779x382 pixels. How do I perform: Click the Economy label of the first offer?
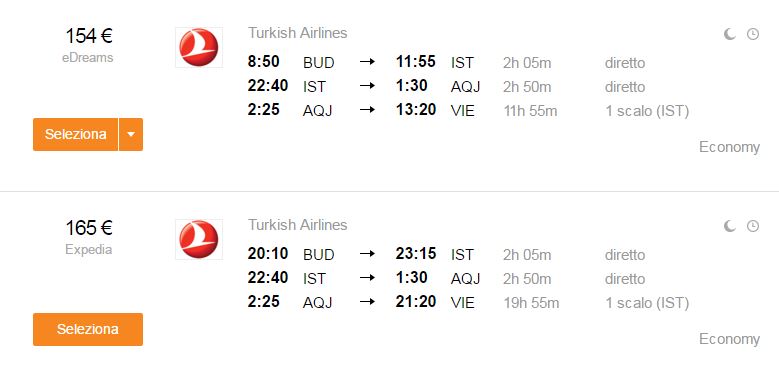[x=729, y=147]
